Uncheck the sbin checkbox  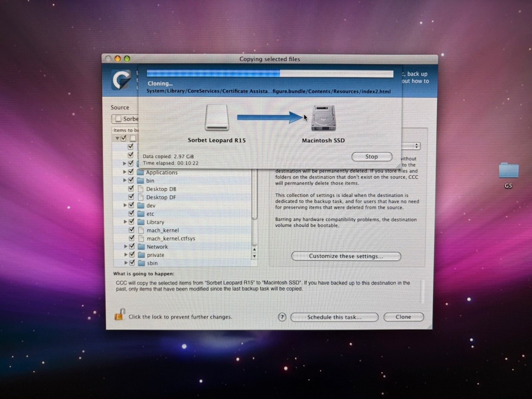132,263
